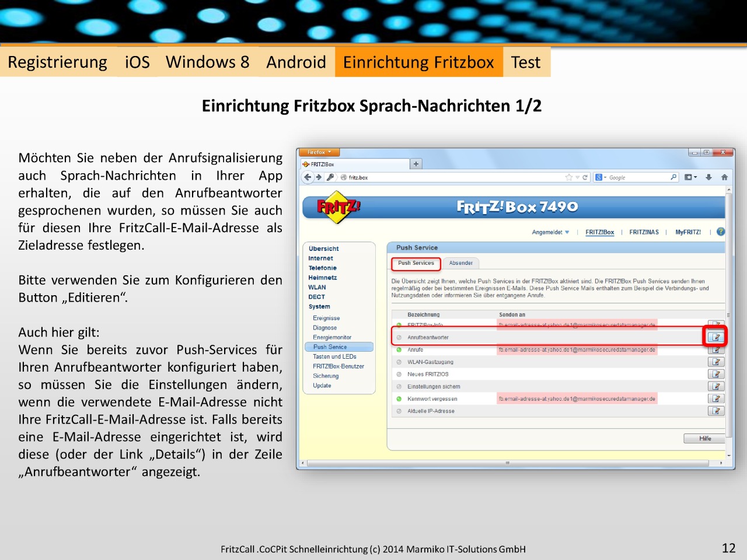Click the Hilfe button

coord(705,439)
